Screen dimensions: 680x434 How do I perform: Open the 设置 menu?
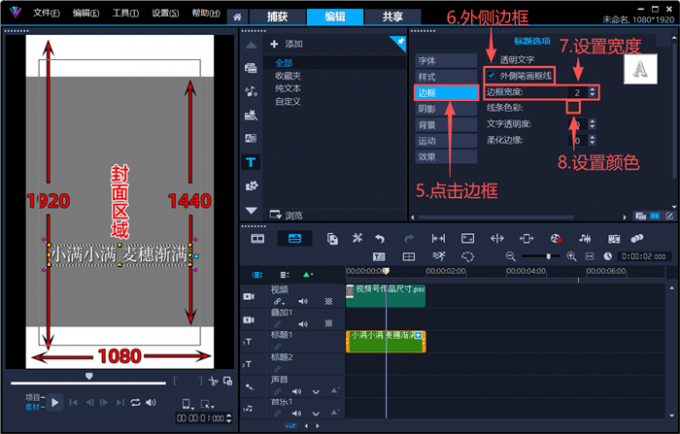(165, 13)
